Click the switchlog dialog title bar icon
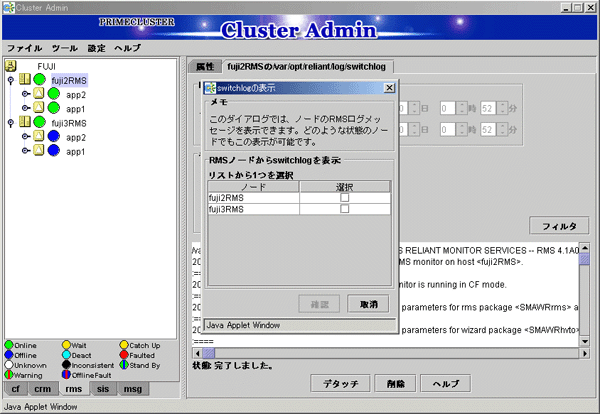This screenshot has width=600, height=414. [209, 89]
